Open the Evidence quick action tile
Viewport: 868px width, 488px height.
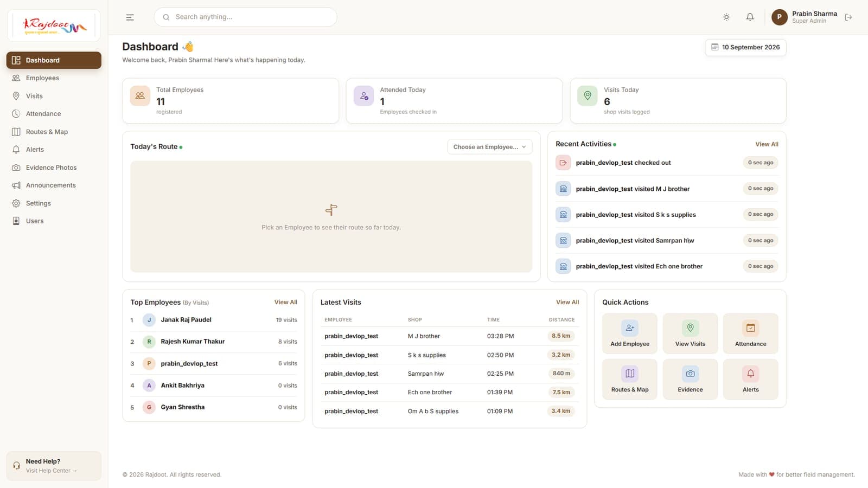coord(690,380)
